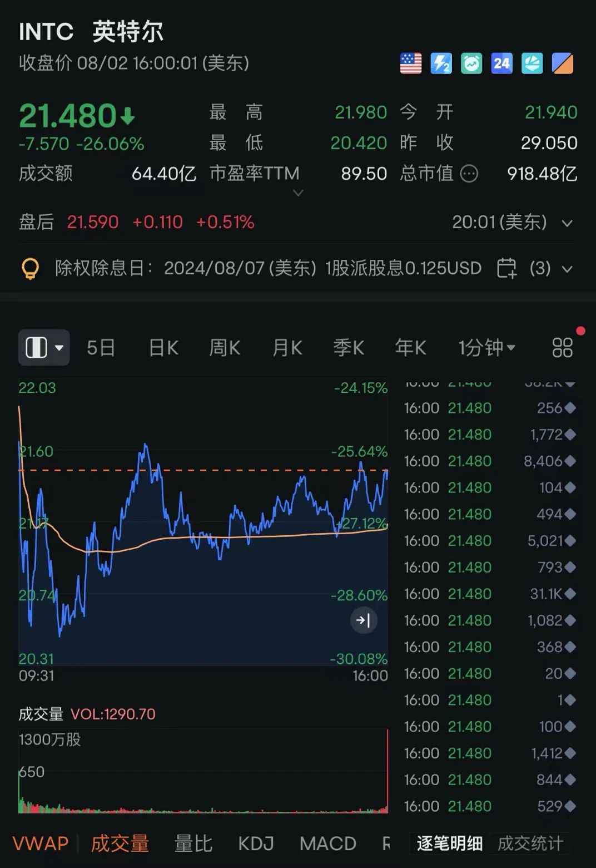
Task: Tap the chart jump-to-latest arrow button
Action: (364, 620)
